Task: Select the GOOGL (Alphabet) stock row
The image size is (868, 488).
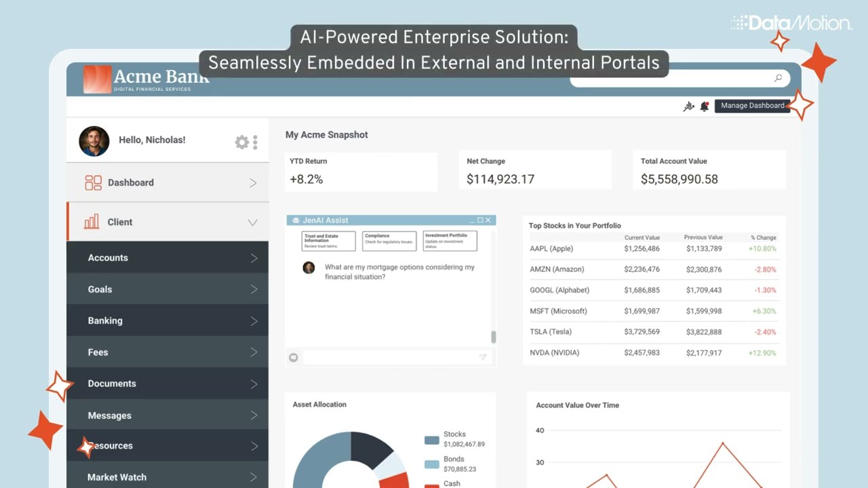Action: (653, 290)
